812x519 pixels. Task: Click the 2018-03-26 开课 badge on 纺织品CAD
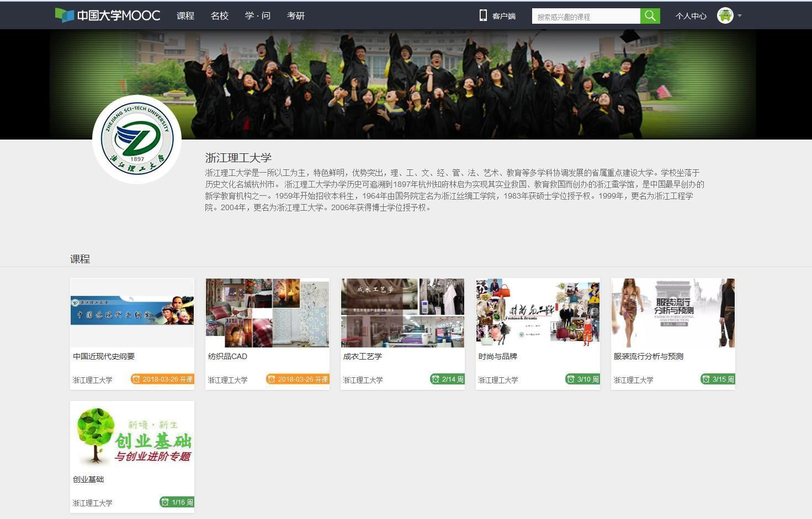pos(298,379)
